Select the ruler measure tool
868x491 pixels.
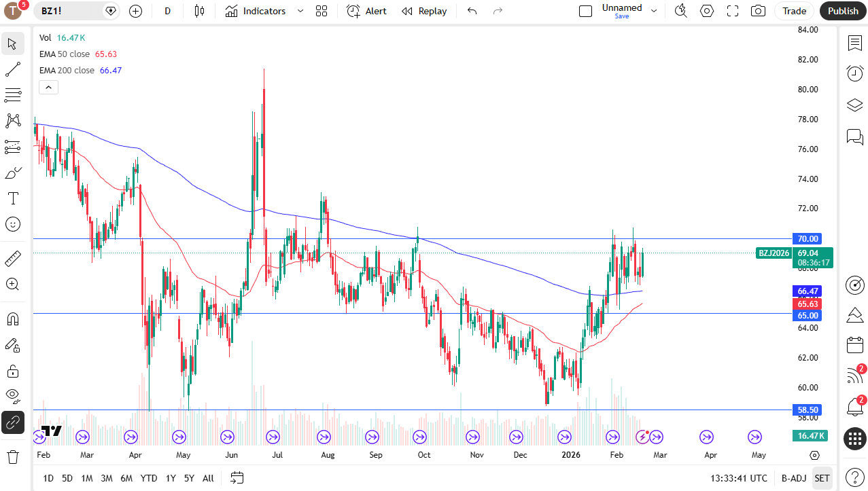coord(12,259)
